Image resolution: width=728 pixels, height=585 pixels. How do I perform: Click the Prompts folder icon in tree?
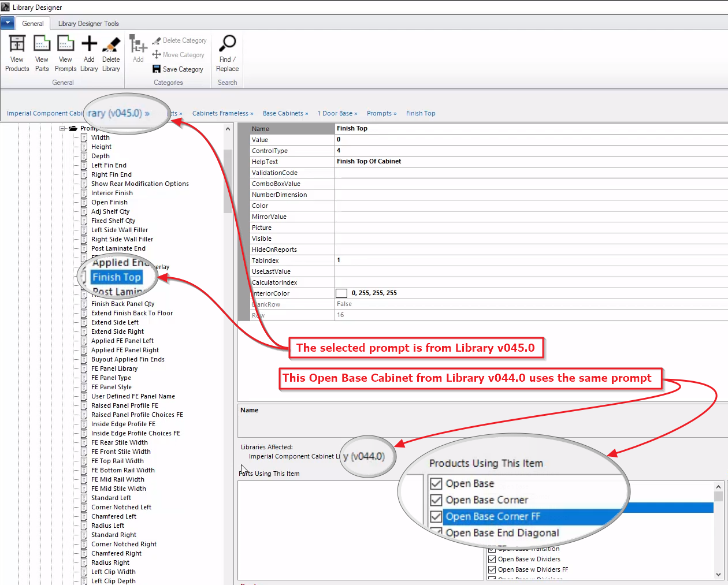tap(73, 128)
